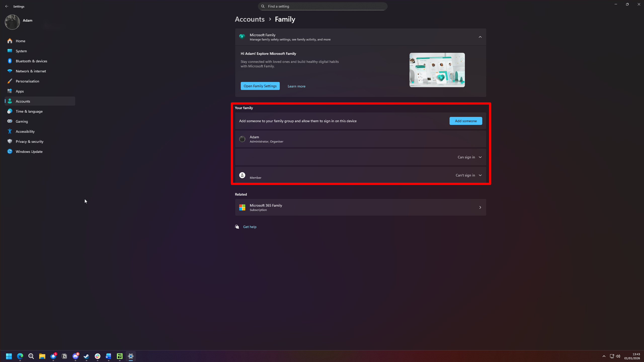Screen dimensions: 644x362
Task: Select Gaming in the sidebar
Action: (x=22, y=121)
